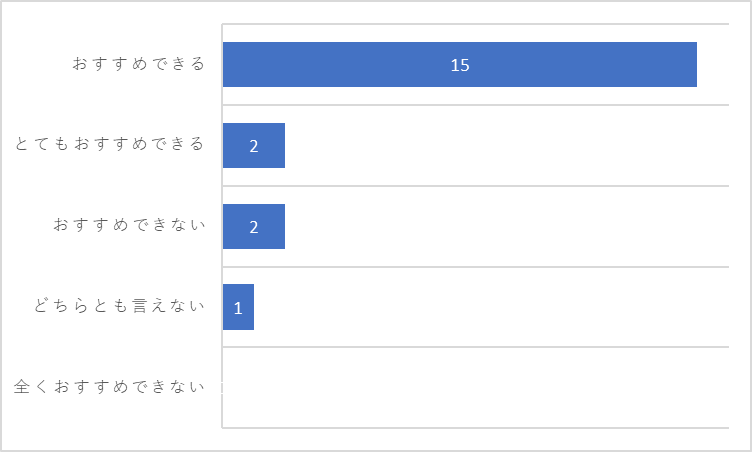
Task: Select the おすすめできる bar with value 15
Action: 459,64
